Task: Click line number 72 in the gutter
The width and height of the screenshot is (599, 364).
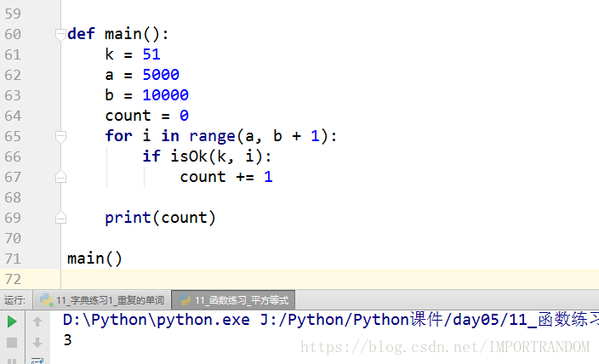Action: pyautogui.click(x=13, y=279)
